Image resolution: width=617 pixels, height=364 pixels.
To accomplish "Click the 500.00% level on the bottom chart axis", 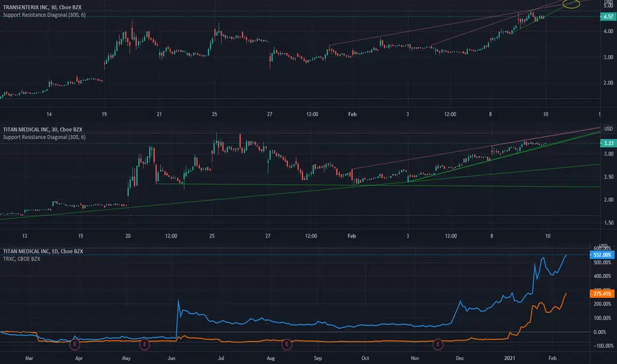I will pos(602,263).
